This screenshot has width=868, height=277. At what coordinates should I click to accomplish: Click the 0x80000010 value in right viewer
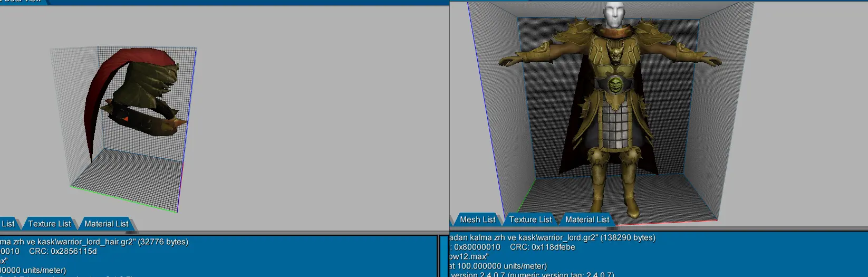pos(477,247)
